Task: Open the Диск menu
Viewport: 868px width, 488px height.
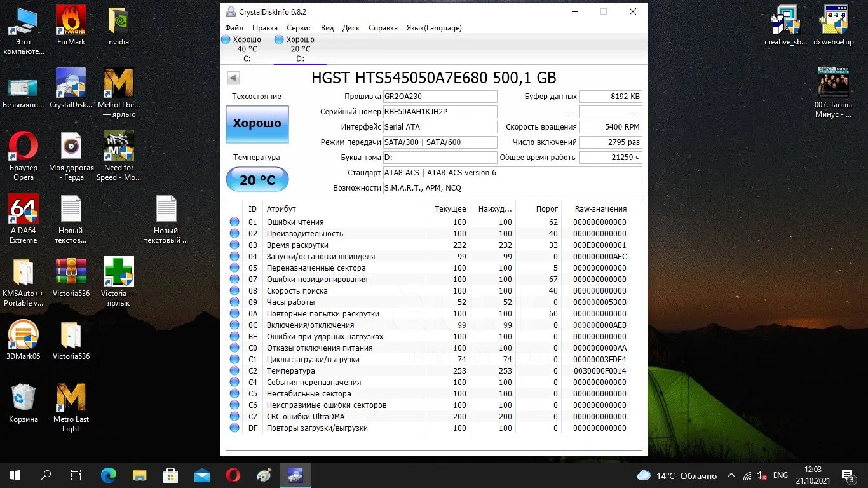Action: tap(351, 28)
